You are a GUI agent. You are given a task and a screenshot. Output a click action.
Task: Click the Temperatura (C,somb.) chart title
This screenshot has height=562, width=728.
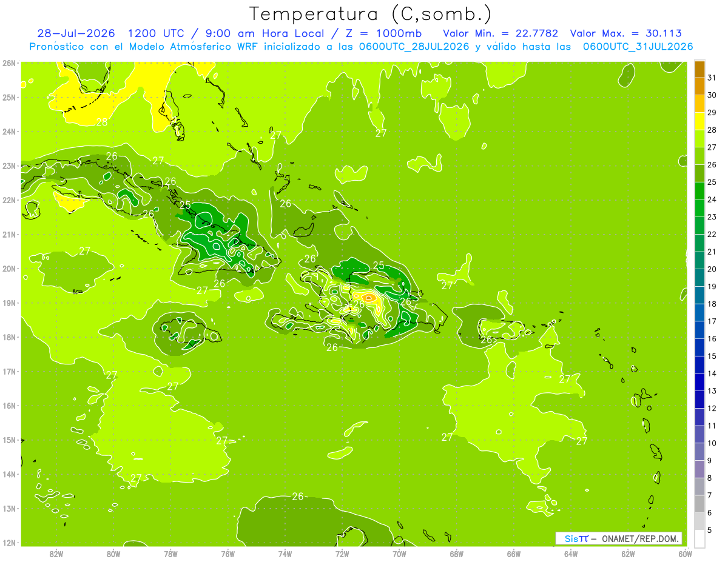371,15
